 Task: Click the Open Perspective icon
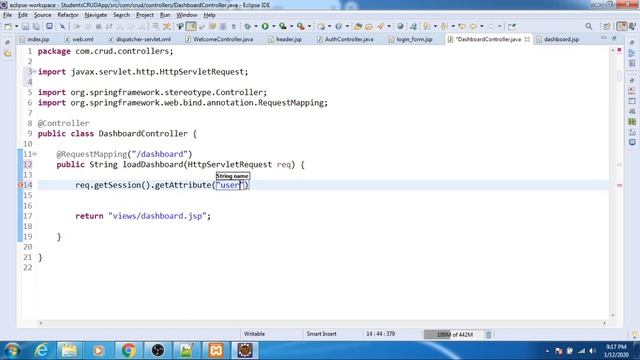pyautogui.click(x=607, y=26)
